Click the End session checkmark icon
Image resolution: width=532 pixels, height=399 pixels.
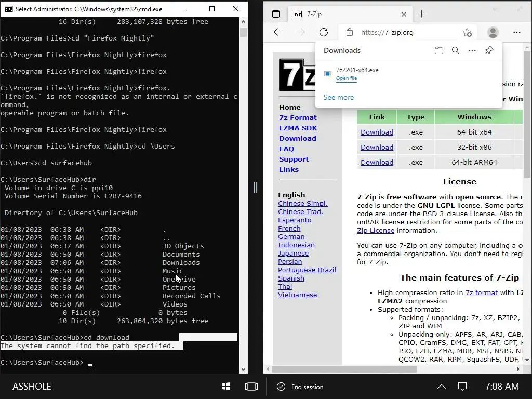pos(281,387)
